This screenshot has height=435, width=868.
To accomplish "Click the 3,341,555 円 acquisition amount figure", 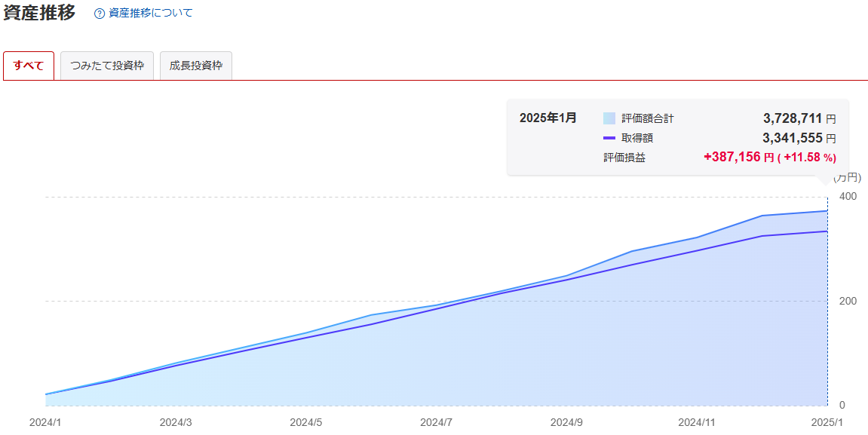I will pos(799,138).
